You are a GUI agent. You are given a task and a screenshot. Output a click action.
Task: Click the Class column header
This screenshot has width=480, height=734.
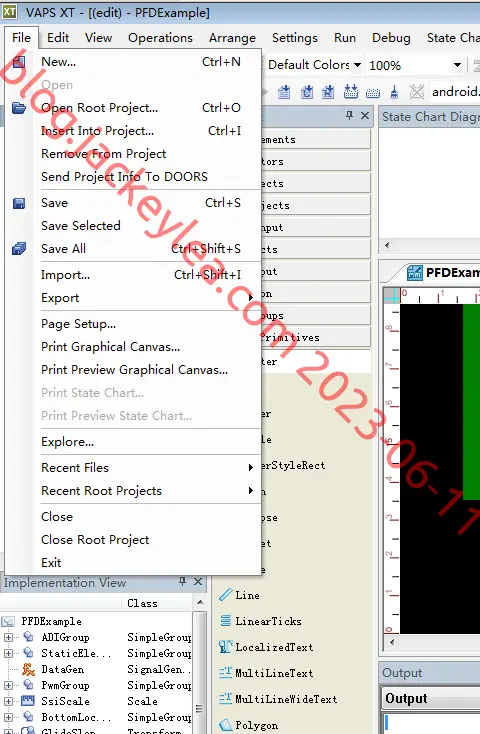tap(142, 603)
